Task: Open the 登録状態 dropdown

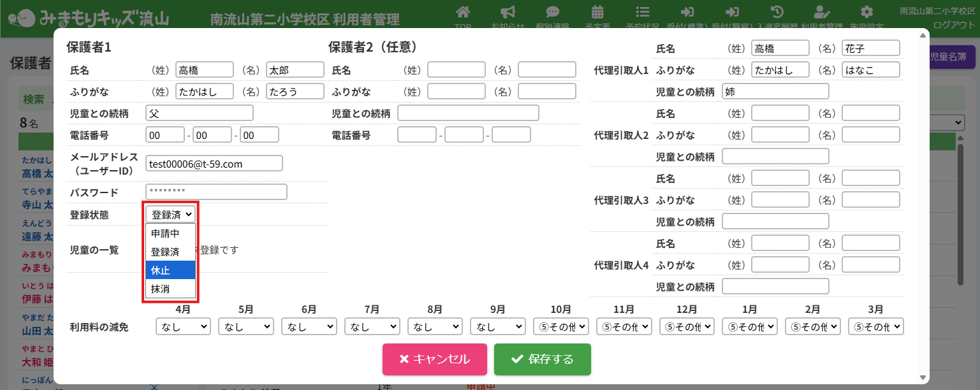Action: (170, 215)
